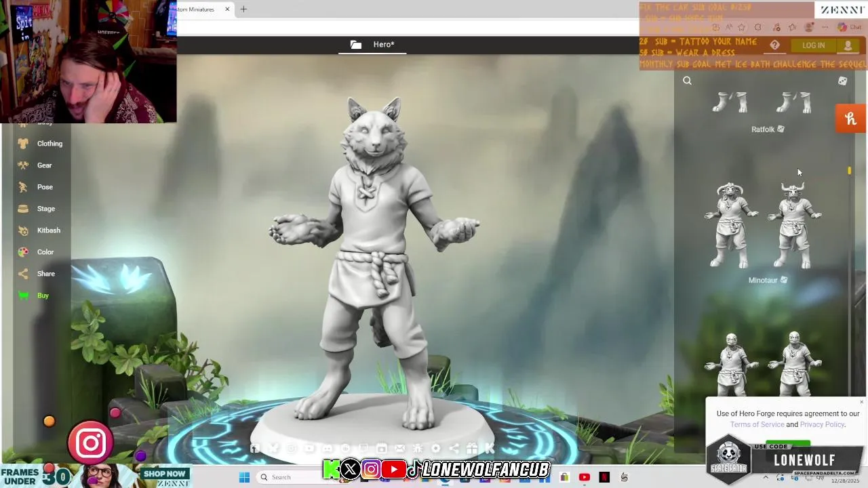The width and height of the screenshot is (868, 488).
Task: Click the bug report icon in footer
Action: tap(417, 449)
